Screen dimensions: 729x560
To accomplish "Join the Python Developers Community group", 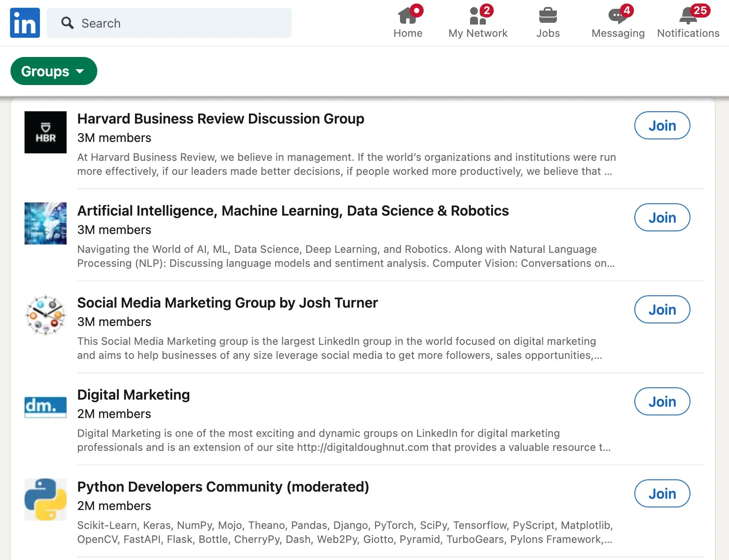I will [662, 493].
